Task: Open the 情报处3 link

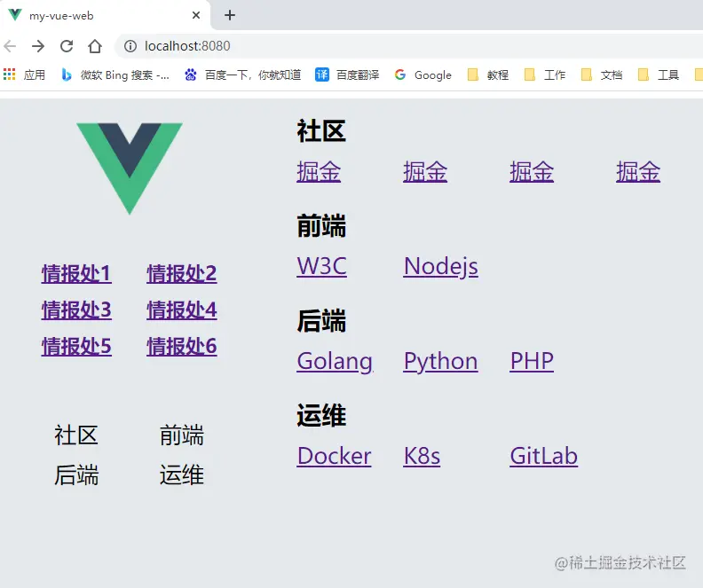Action: coord(76,310)
